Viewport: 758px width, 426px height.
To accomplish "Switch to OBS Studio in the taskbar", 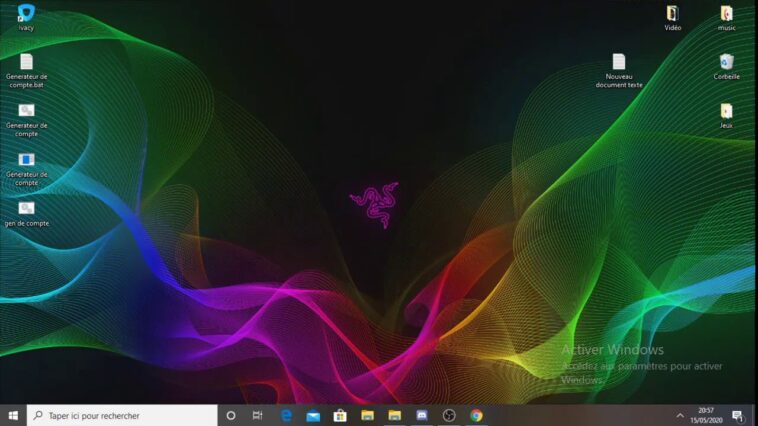I will 449,415.
